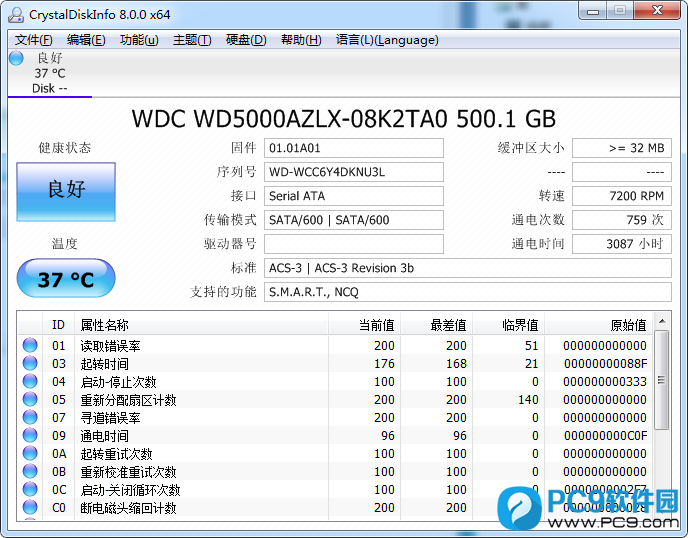Open the 编辑(E) menu
Image resolution: width=688 pixels, height=538 pixels.
86,40
